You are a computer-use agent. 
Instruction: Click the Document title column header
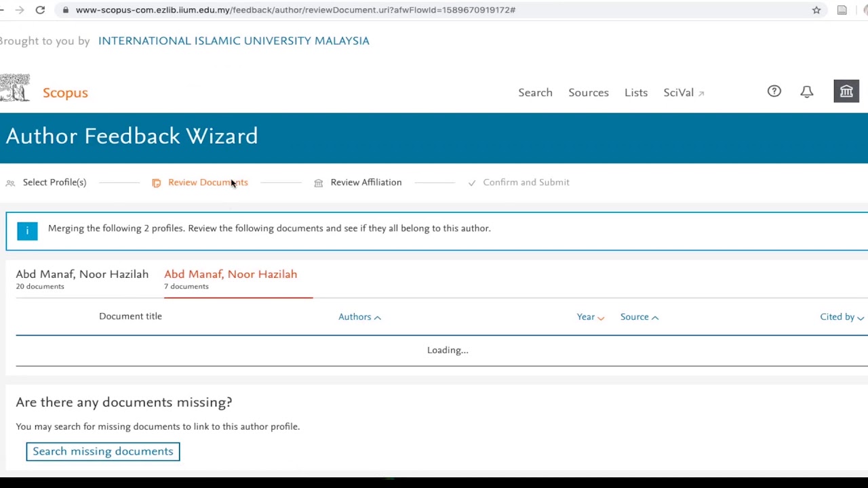(x=130, y=317)
